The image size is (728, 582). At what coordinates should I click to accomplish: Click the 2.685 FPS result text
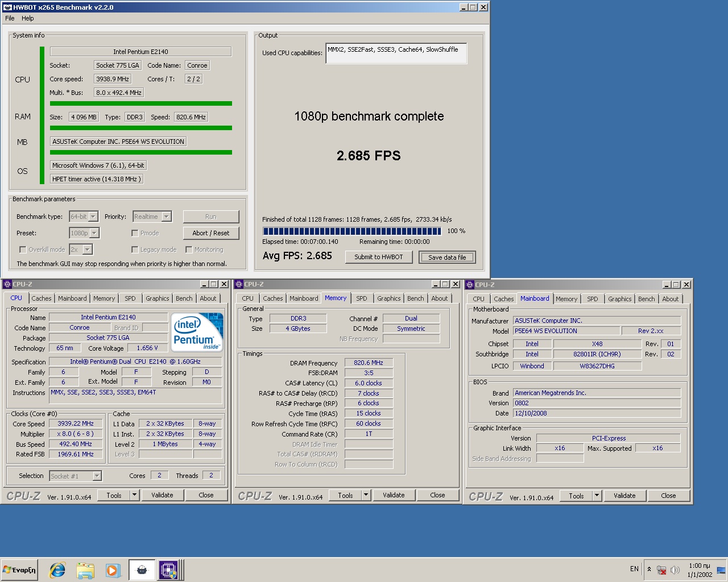click(x=369, y=156)
